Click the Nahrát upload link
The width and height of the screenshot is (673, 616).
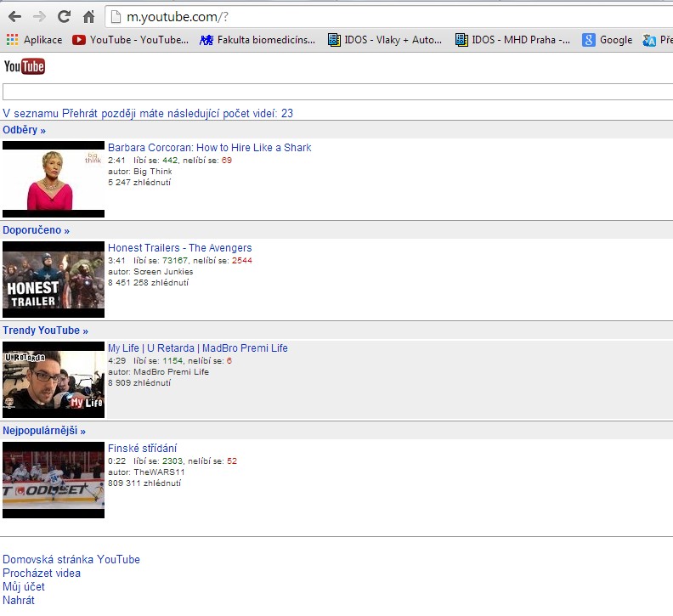point(19,600)
